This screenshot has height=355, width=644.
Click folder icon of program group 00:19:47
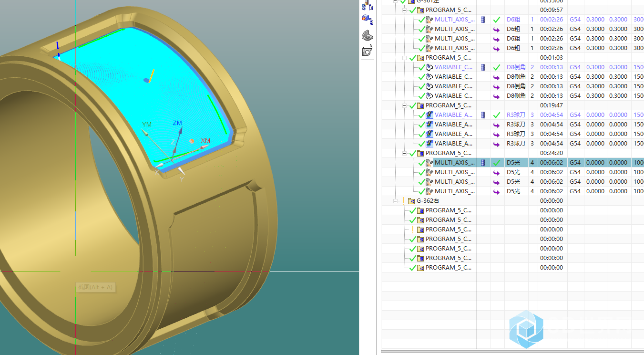point(420,105)
